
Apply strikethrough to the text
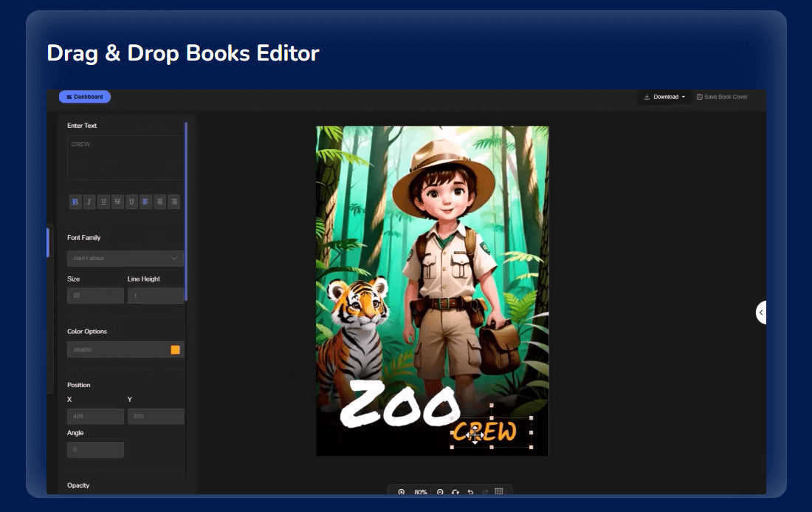pos(117,201)
